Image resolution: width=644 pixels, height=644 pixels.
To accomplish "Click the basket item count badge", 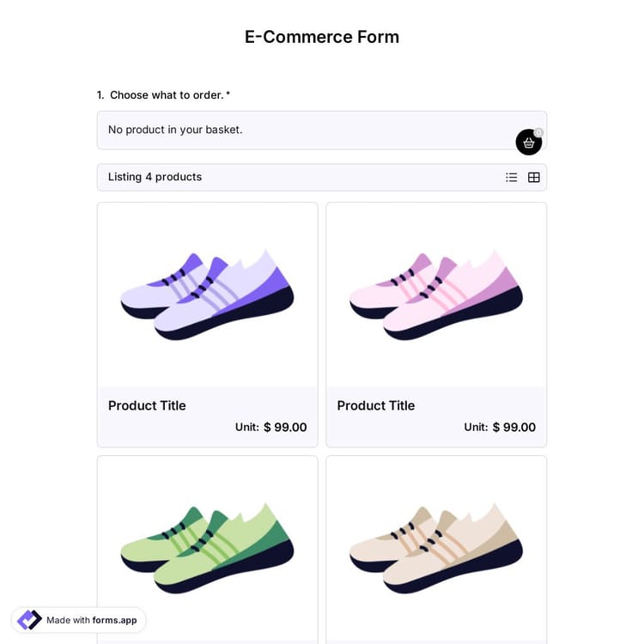I will 539,132.
